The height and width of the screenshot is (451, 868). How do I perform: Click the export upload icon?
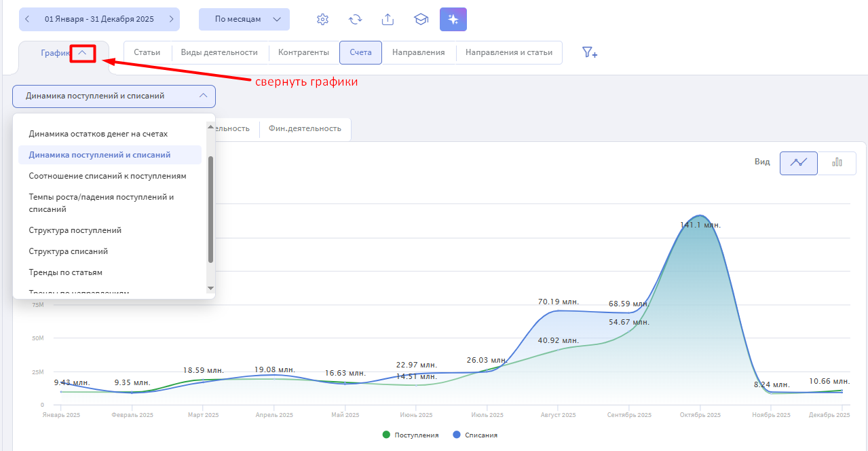coord(388,20)
